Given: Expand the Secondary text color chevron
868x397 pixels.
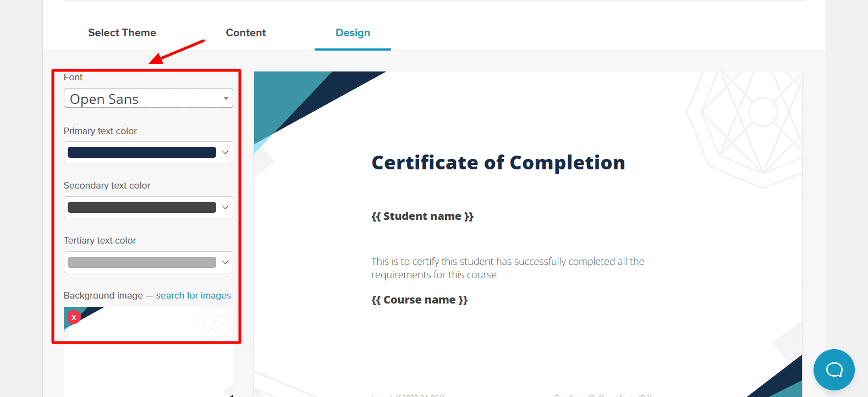Looking at the screenshot, I should [x=225, y=207].
